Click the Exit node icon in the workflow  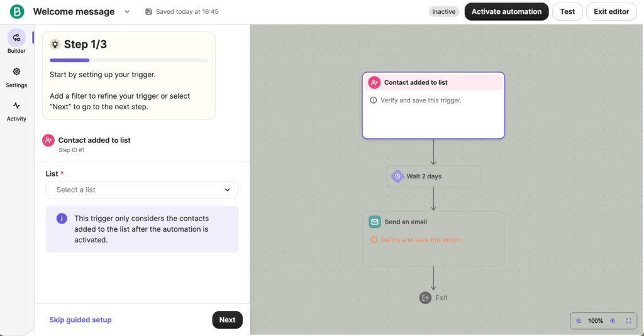[425, 298]
